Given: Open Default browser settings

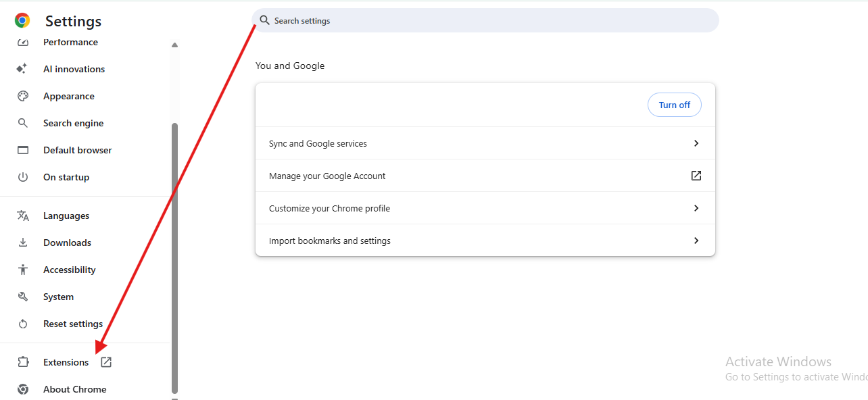Looking at the screenshot, I should pos(78,150).
